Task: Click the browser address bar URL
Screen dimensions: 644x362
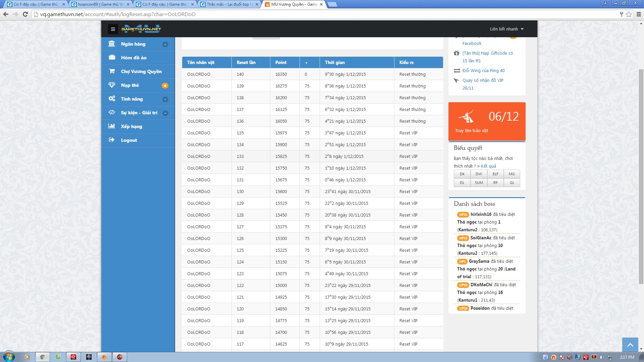Action: click(117, 14)
